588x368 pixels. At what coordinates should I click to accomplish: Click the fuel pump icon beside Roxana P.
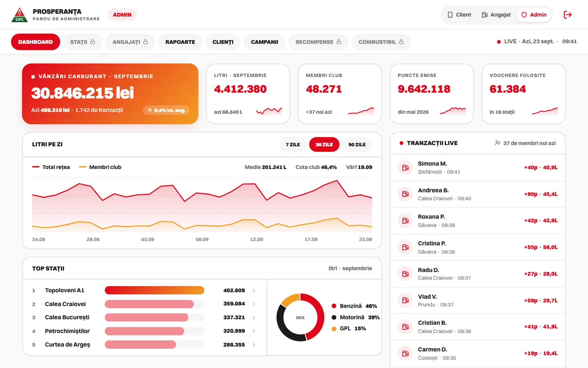tap(405, 220)
